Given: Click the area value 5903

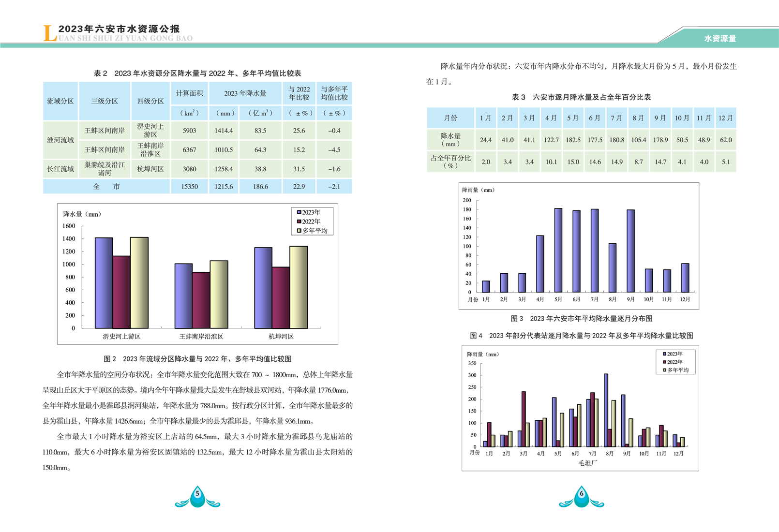Looking at the screenshot, I should tap(189, 131).
